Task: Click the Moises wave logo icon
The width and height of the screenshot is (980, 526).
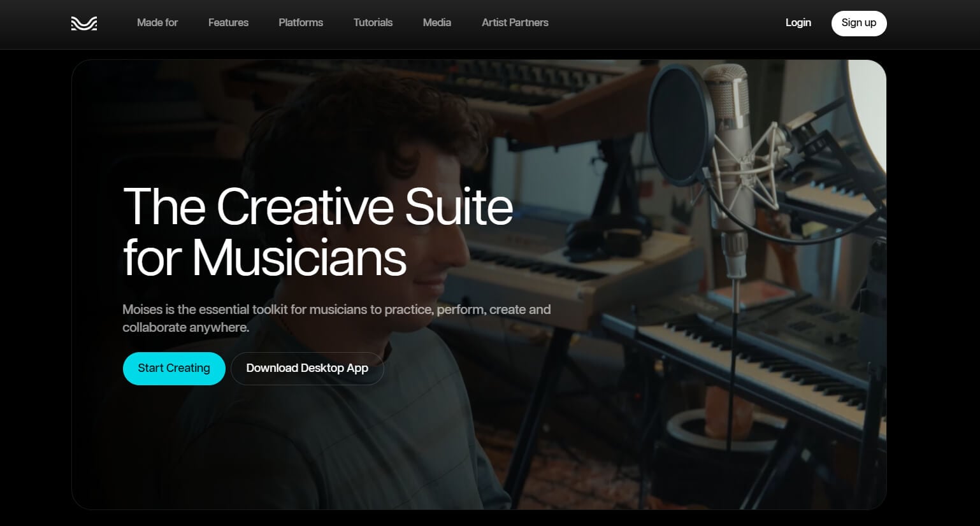Action: point(84,24)
